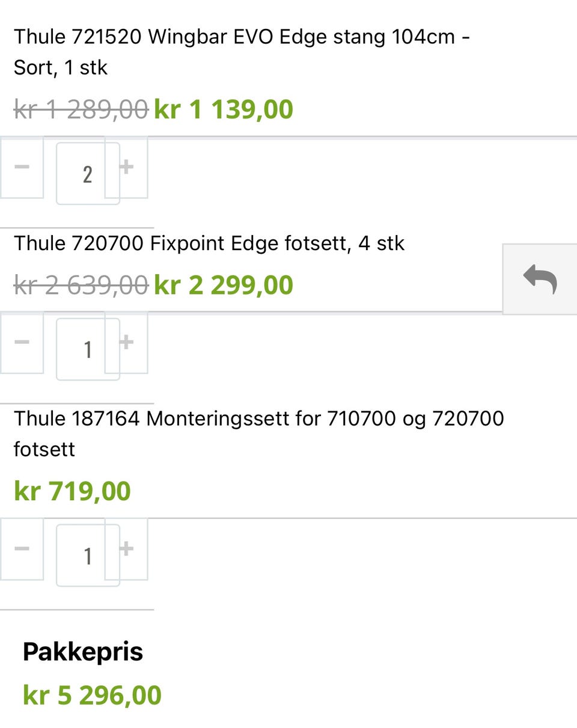Reduce quantity of Thule 187164 Monteringssett

coord(22,549)
